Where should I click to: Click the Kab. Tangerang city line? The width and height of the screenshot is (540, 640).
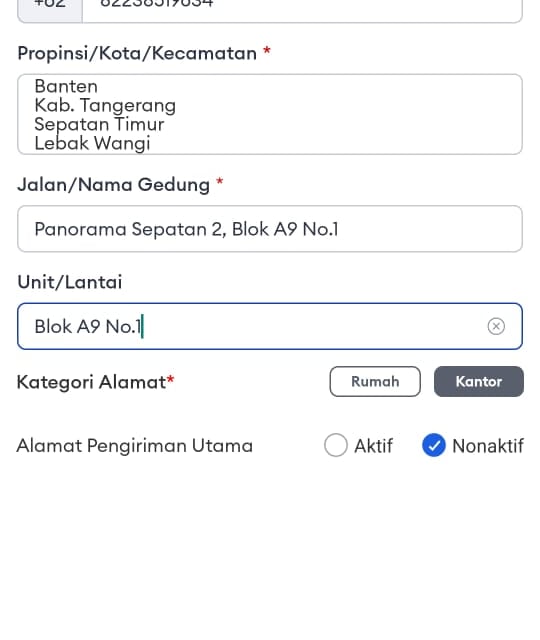(105, 106)
